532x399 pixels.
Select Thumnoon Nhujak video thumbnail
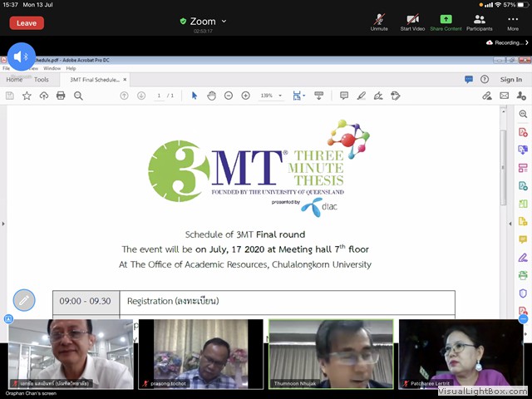coord(331,354)
